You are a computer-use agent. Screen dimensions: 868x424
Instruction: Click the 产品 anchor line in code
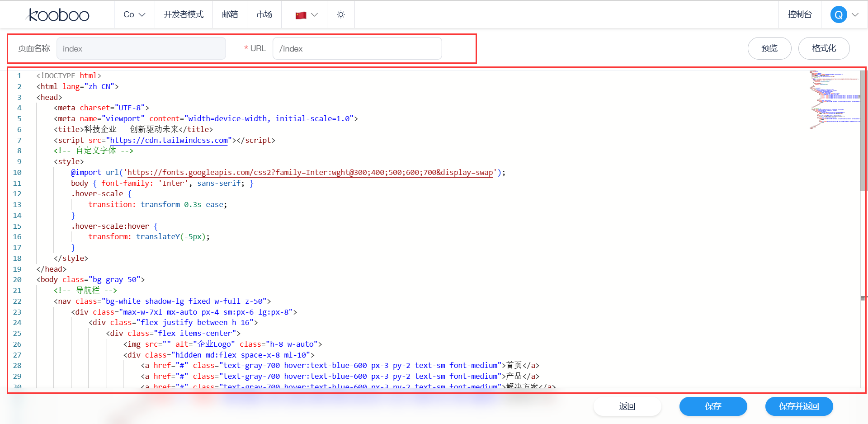pos(340,376)
